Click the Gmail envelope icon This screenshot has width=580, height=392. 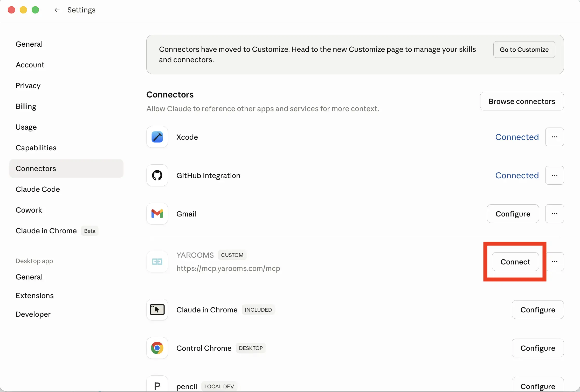click(x=157, y=214)
